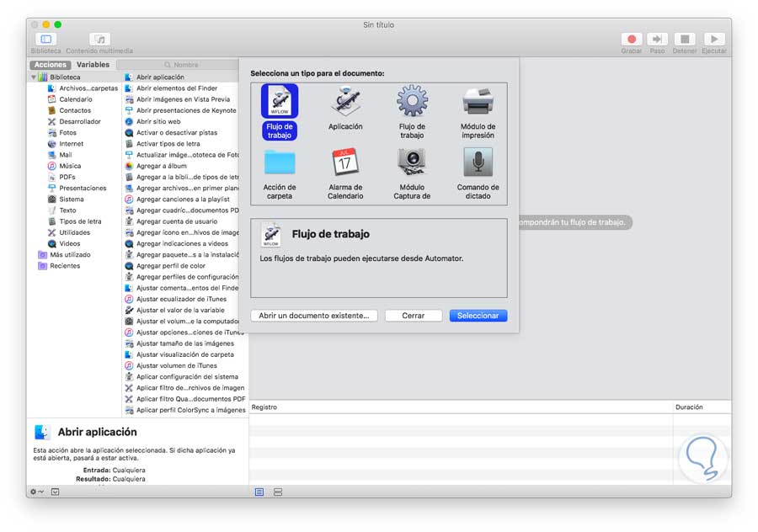This screenshot has height=532, width=758.
Task: Select Módulo Captura de camera type
Action: coord(412,174)
